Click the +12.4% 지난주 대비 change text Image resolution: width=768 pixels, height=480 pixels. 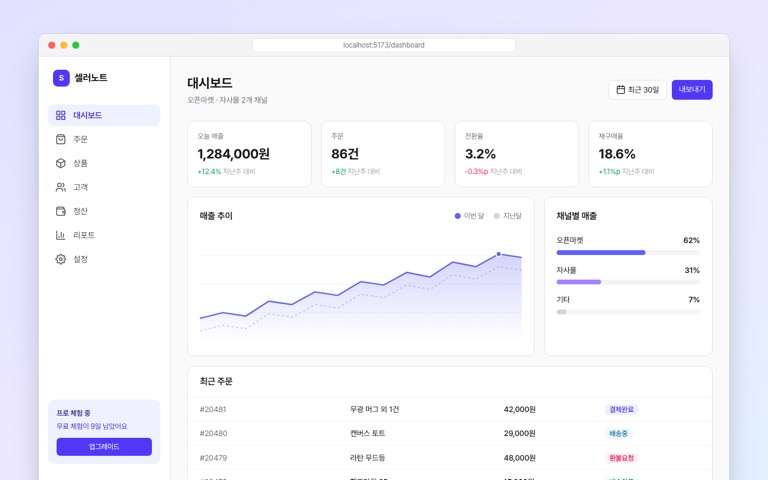226,171
